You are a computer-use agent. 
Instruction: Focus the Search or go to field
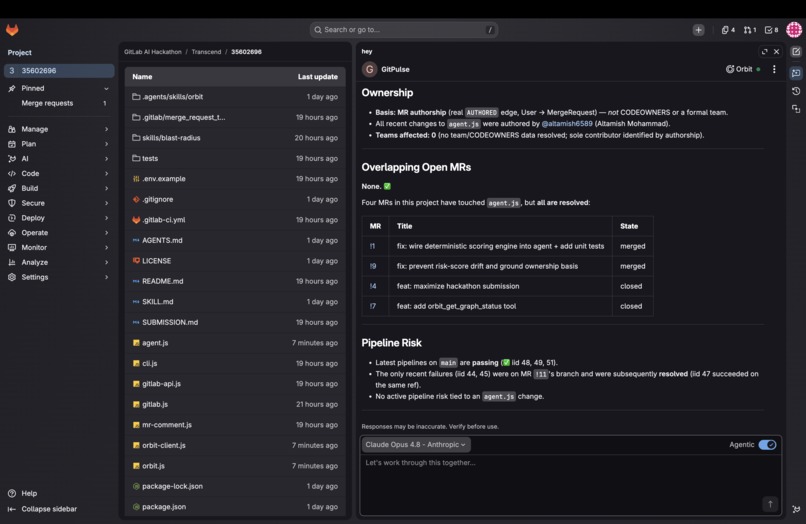pyautogui.click(x=404, y=30)
